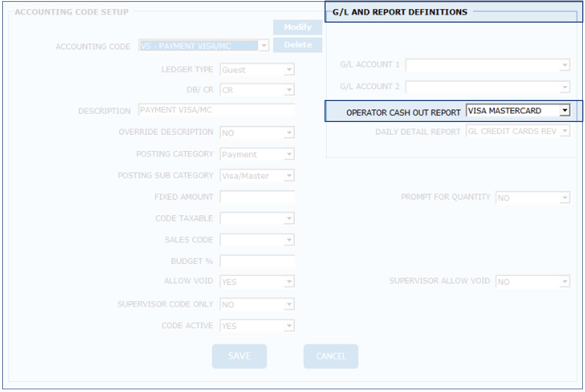Screen dimensions: 585x392
Task: Click the Modify button
Action: [x=297, y=27]
